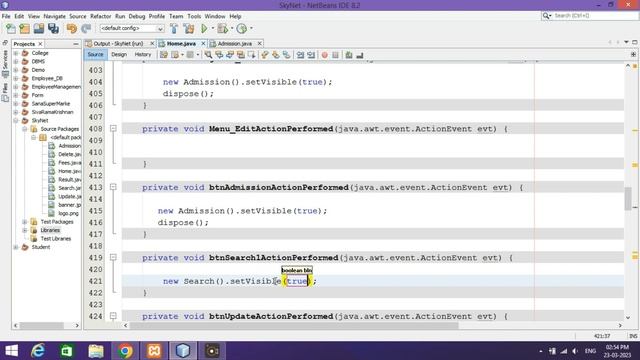This screenshot has height=360, width=640.
Task: Click the New File toolbar icon
Action: [x=11, y=29]
